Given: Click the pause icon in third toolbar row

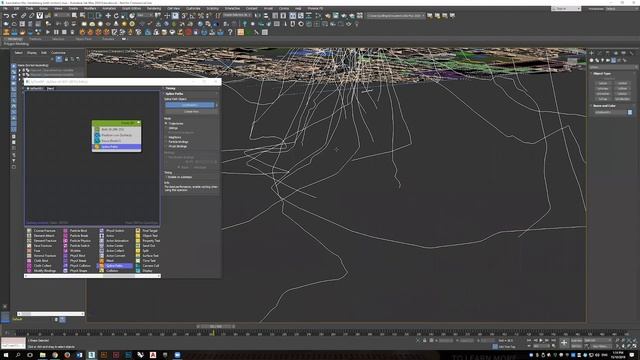Looking at the screenshot, I should (56, 32).
